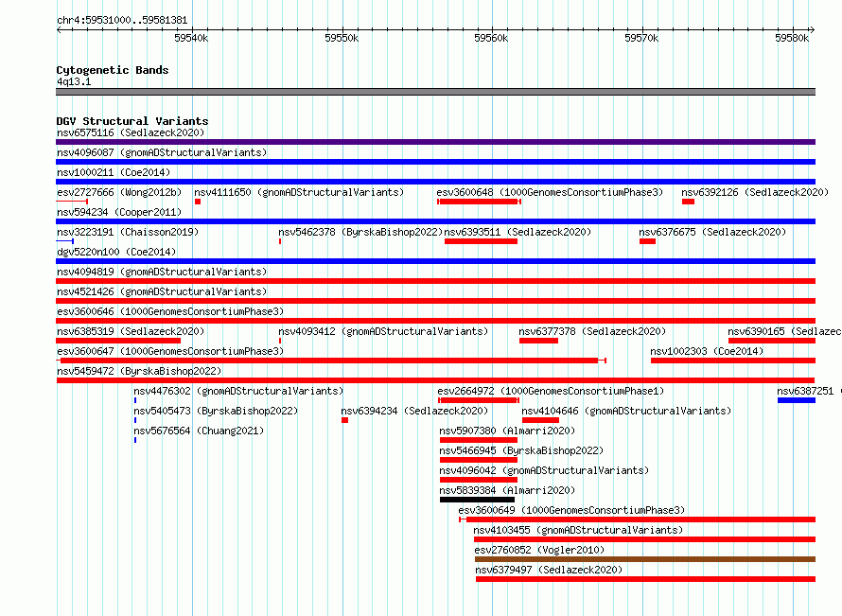Click the nsv6575116 (Sedlazeck2020) variant label
Image resolution: width=842 pixels, height=616 pixels.
131,132
